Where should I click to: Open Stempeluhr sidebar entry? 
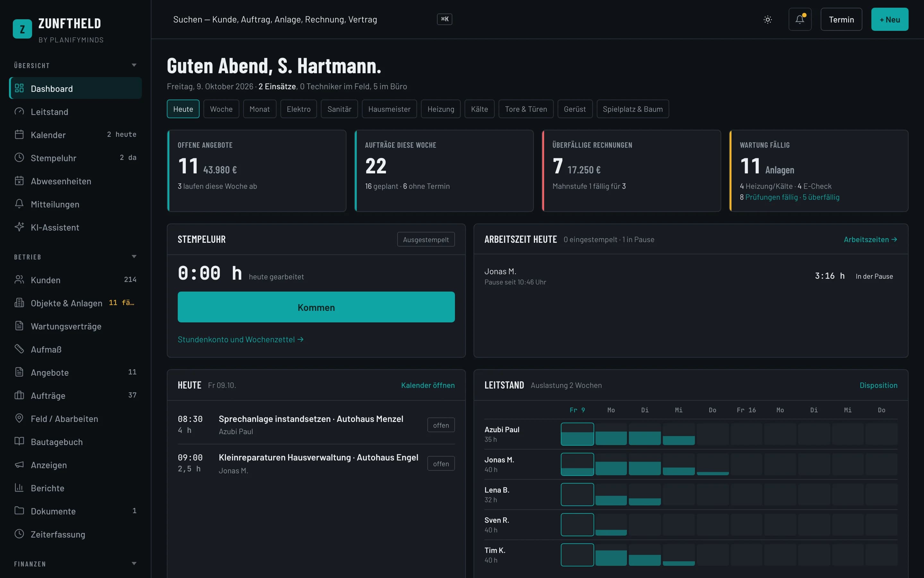pyautogui.click(x=75, y=158)
